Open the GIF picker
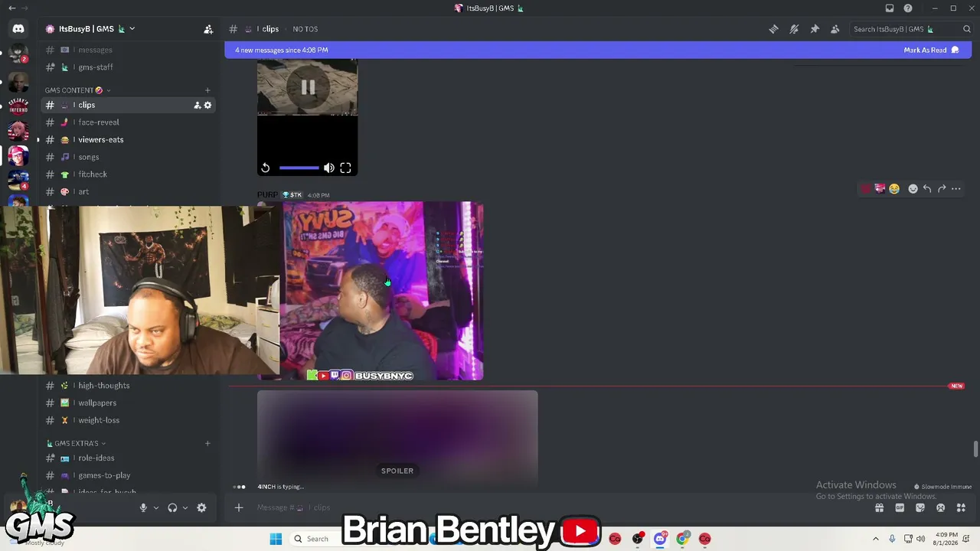Image resolution: width=980 pixels, height=551 pixels. (900, 507)
